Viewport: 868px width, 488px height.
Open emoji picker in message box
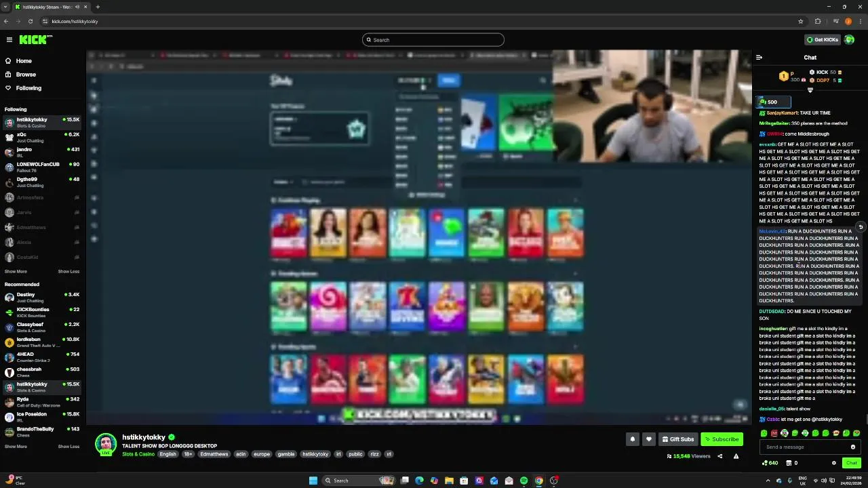pyautogui.click(x=852, y=447)
